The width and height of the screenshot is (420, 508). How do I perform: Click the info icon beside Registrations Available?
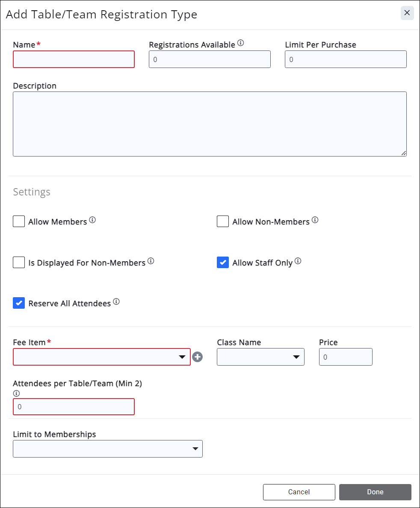[x=240, y=43]
